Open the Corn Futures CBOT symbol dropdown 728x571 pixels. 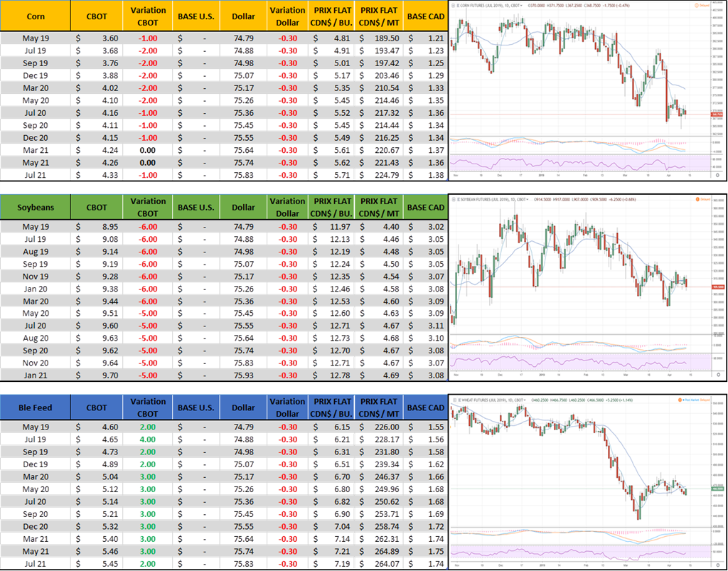(x=521, y=5)
